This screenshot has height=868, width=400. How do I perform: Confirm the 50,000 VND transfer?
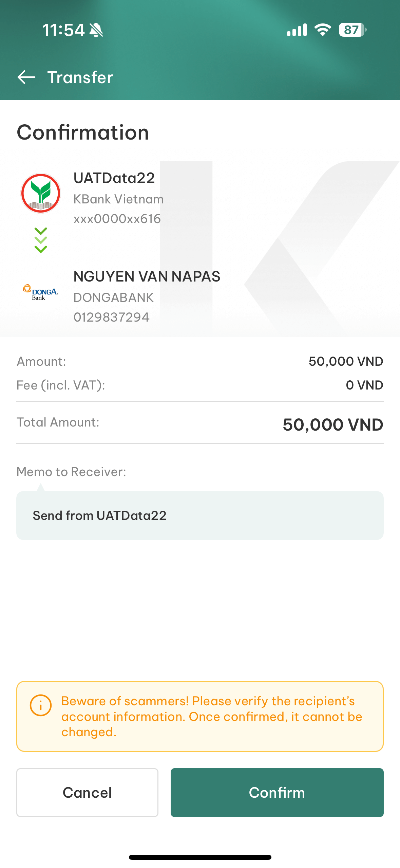277,792
